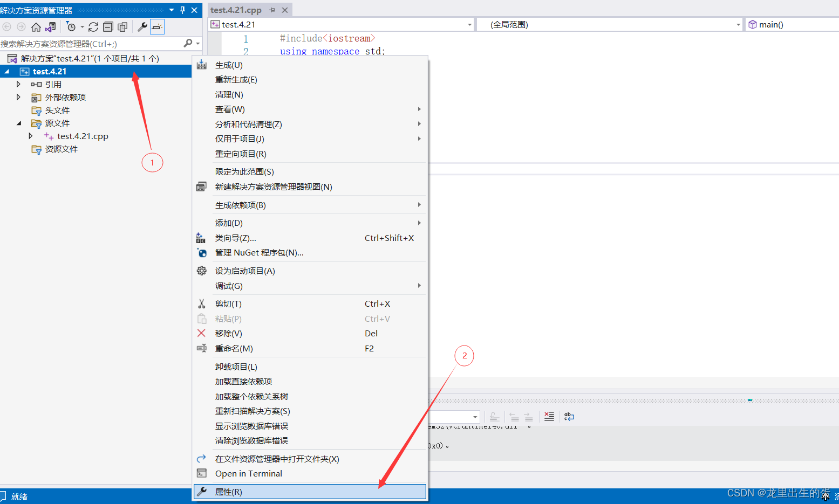Choose 显示浏览数据库错误

tap(310, 426)
